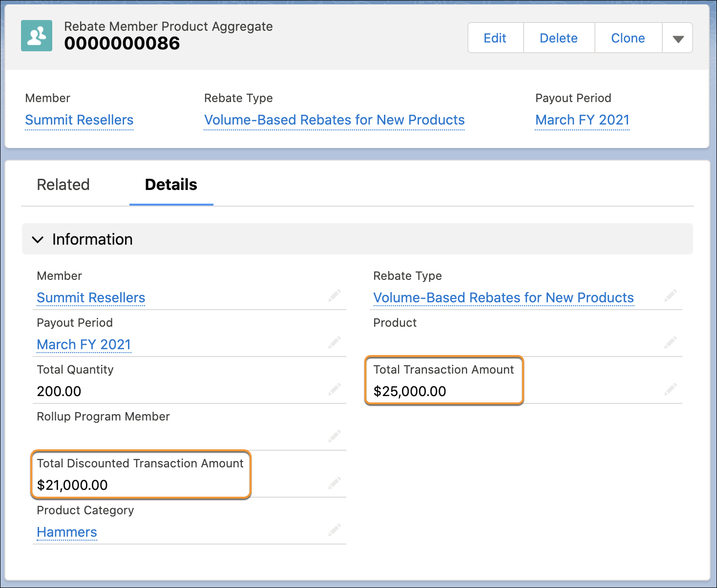Click the pencil beside Total Transaction Amount
717x588 pixels.
pos(671,389)
